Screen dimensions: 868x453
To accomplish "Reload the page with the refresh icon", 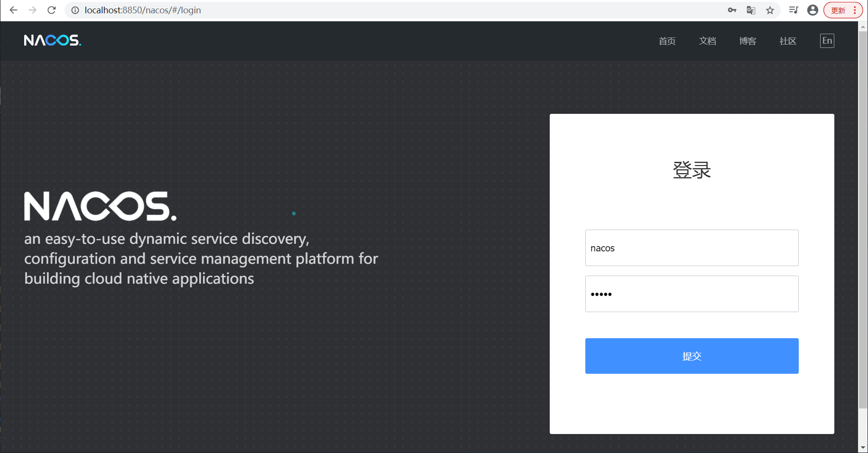I will 52,10.
